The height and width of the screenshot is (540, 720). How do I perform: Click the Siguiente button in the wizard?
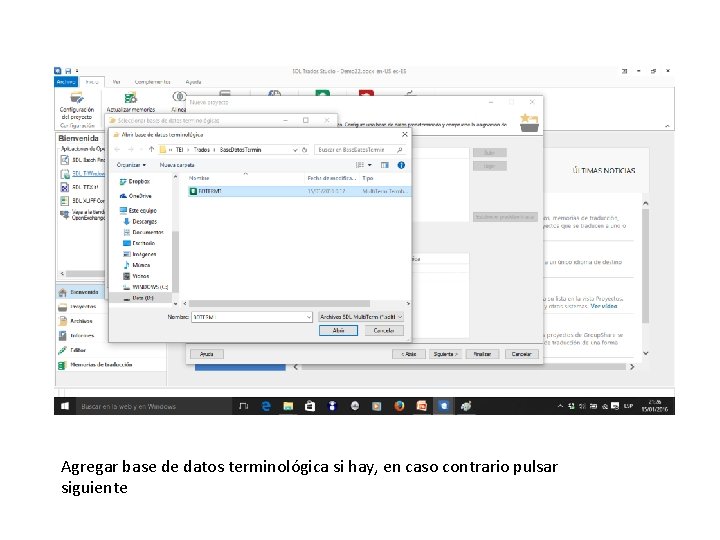click(x=445, y=354)
